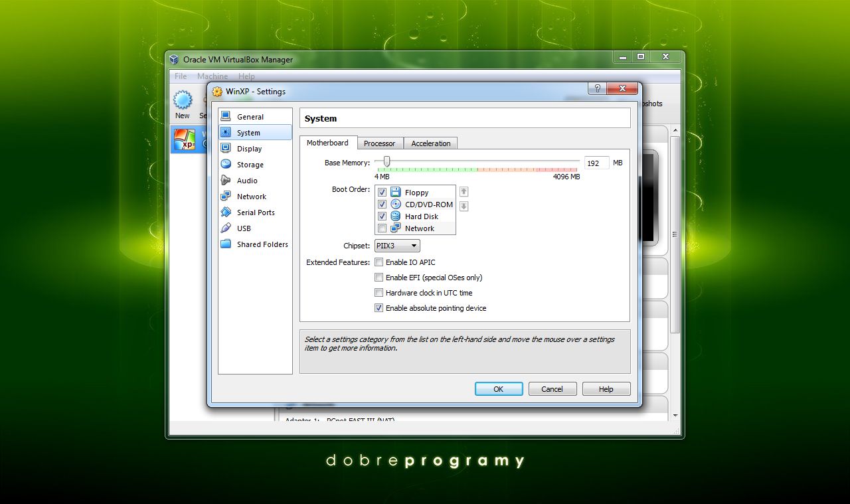The width and height of the screenshot is (850, 504).
Task: Click the Storage disk icon
Action: pyautogui.click(x=226, y=164)
